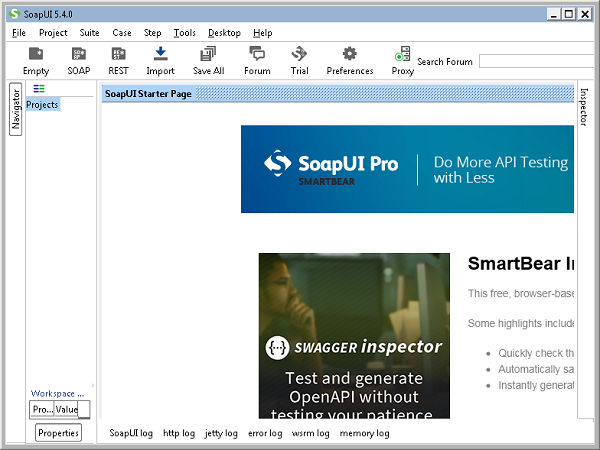Open the Case menu

[122, 33]
